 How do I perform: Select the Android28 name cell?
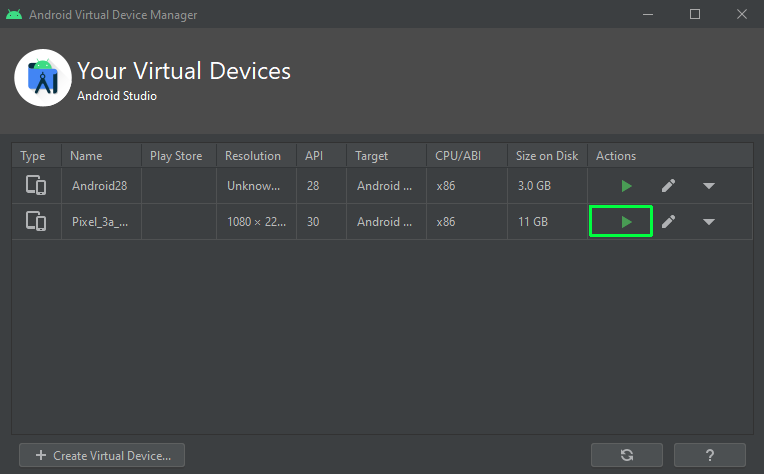point(99,186)
